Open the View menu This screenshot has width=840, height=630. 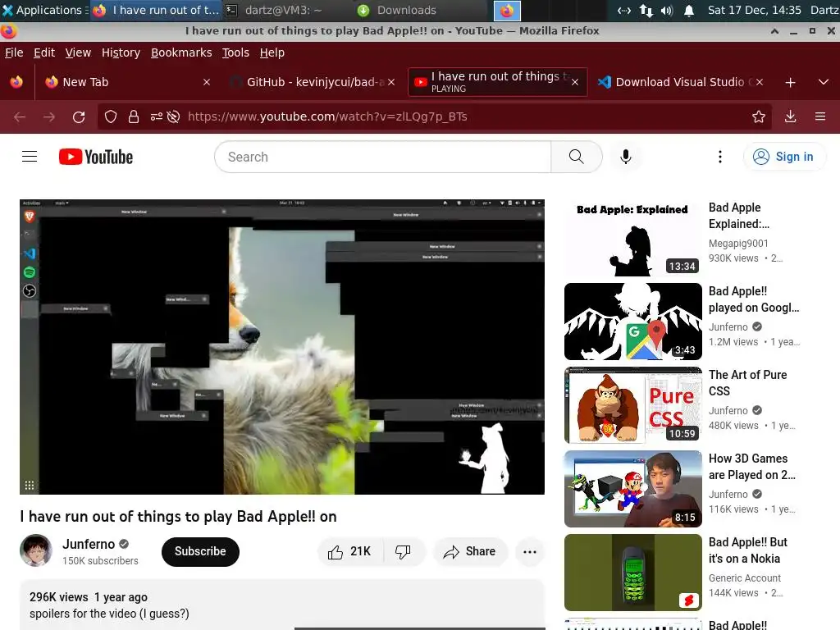click(78, 52)
